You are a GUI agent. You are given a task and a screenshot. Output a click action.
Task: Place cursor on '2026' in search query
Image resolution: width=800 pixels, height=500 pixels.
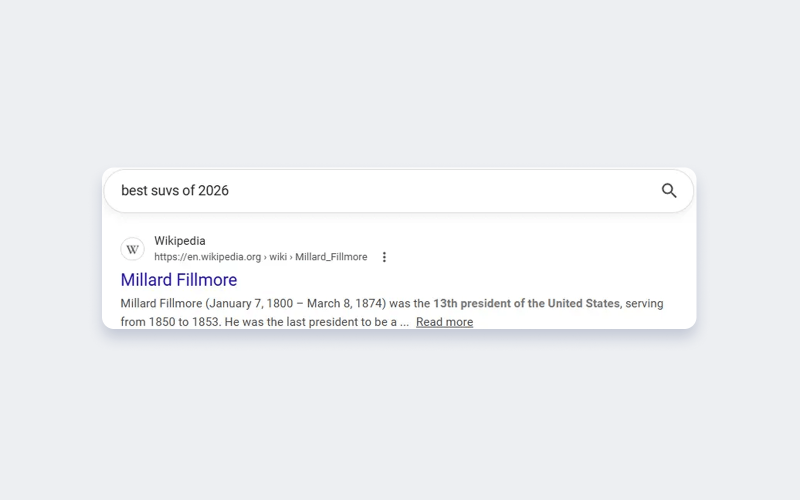pyautogui.click(x=213, y=191)
